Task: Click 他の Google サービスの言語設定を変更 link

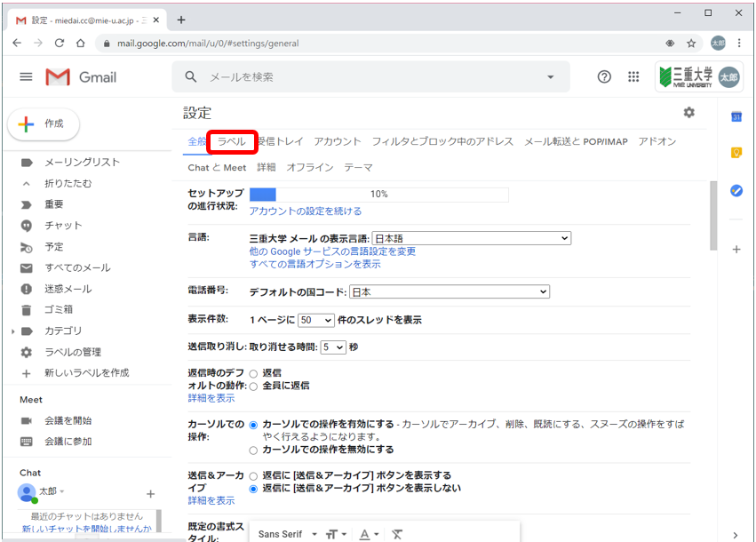Action: (332, 251)
